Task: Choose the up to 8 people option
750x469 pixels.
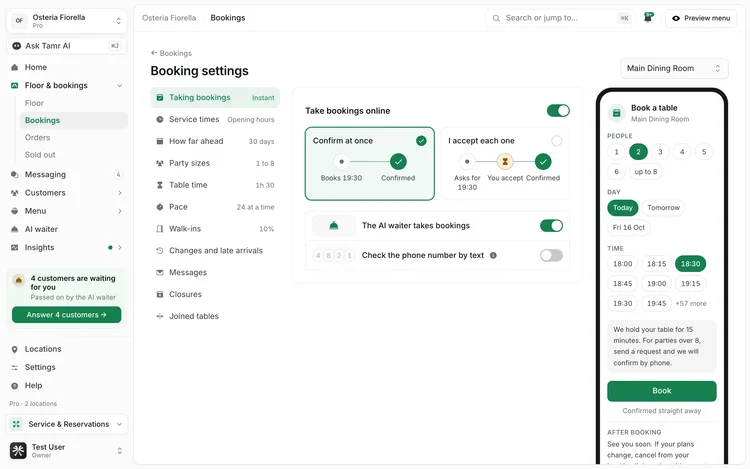Action: pos(646,172)
